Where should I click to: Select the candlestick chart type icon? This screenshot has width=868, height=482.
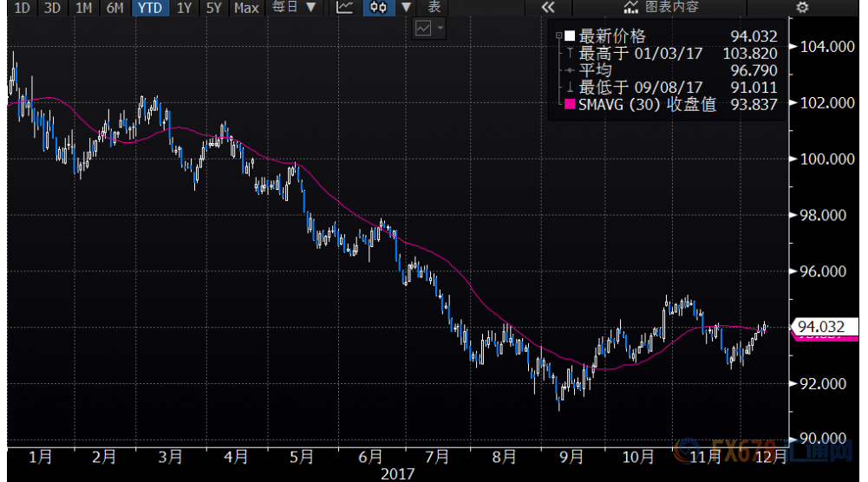pos(376,8)
